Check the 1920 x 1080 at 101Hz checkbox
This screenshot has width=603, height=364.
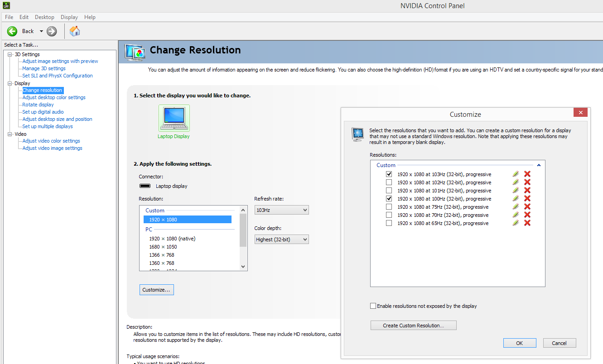389,191
